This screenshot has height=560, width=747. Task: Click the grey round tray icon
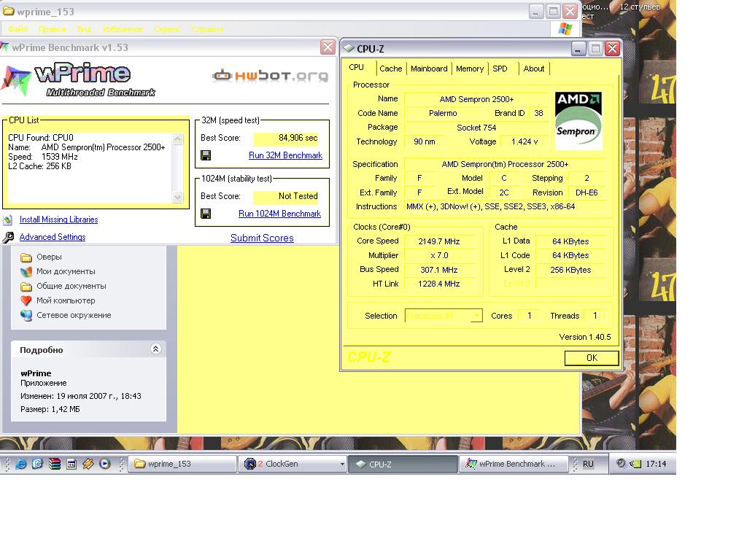pos(621,463)
